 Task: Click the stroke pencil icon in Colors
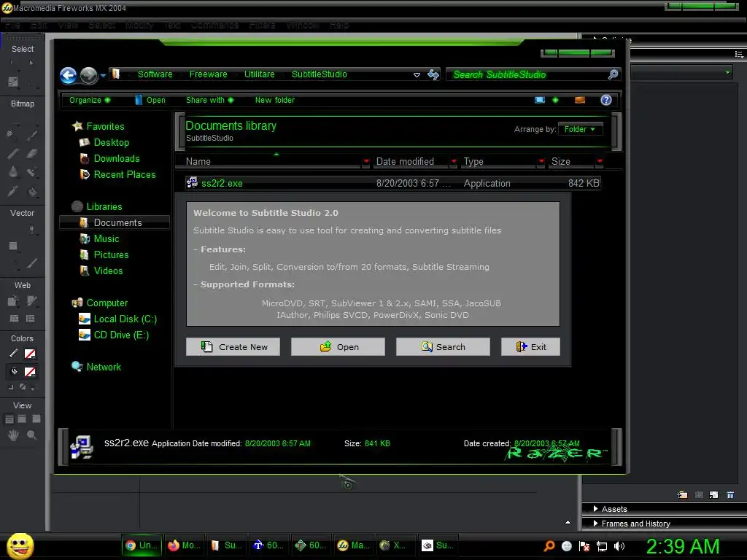tap(13, 354)
